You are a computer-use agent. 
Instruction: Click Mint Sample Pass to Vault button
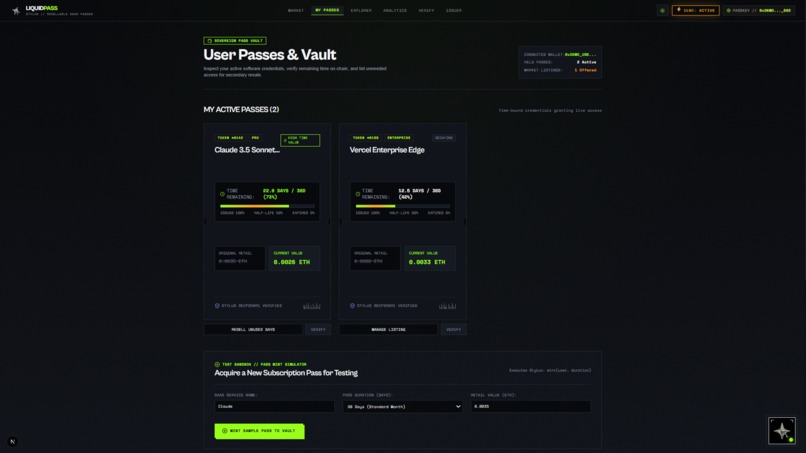259,431
